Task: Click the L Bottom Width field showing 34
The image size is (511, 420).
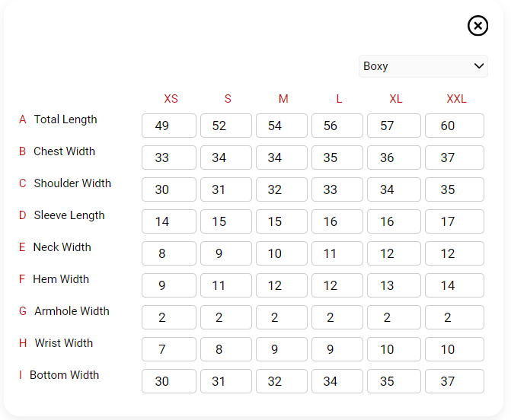Action: click(x=337, y=381)
